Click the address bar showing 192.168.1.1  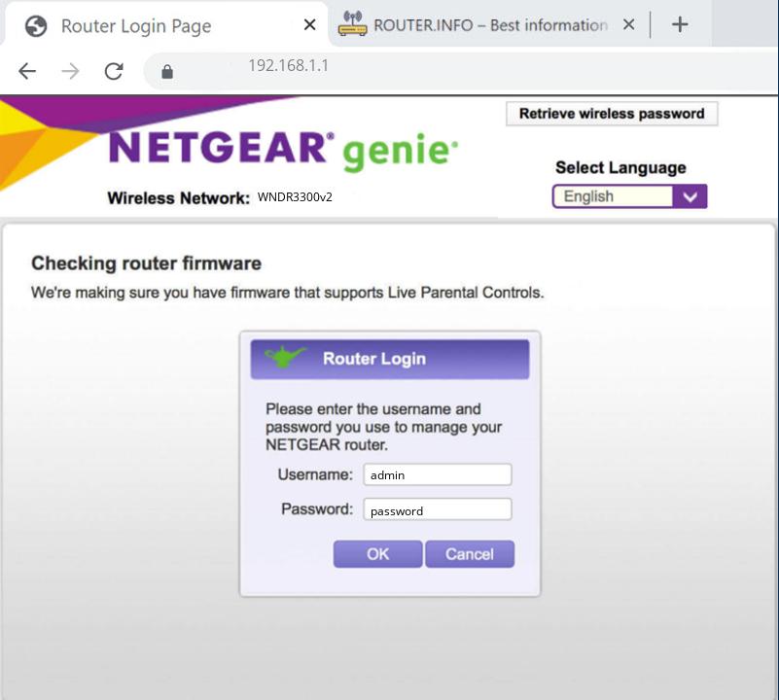(x=462, y=72)
